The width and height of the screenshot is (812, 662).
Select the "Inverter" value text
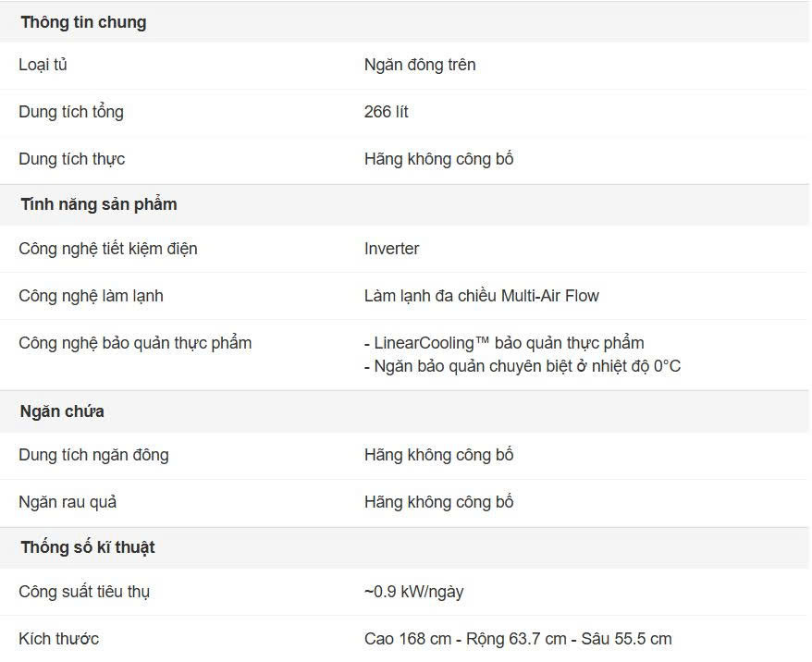coord(391,249)
